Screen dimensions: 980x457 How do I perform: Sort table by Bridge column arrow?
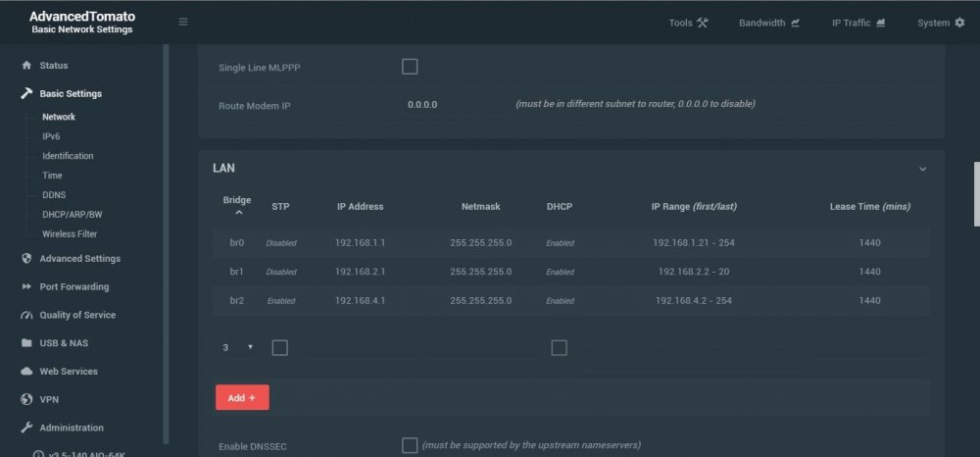[239, 213]
